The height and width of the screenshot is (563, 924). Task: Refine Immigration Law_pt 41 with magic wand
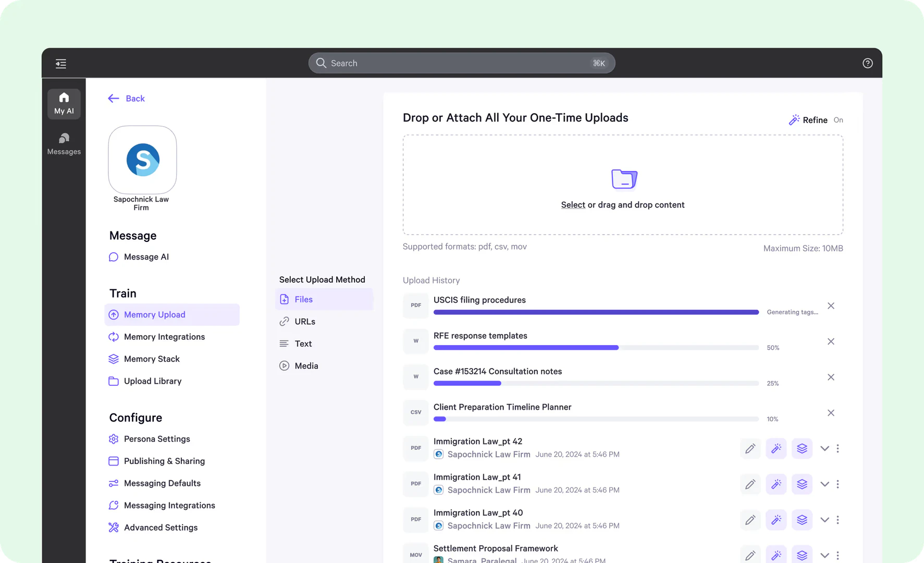pos(775,484)
